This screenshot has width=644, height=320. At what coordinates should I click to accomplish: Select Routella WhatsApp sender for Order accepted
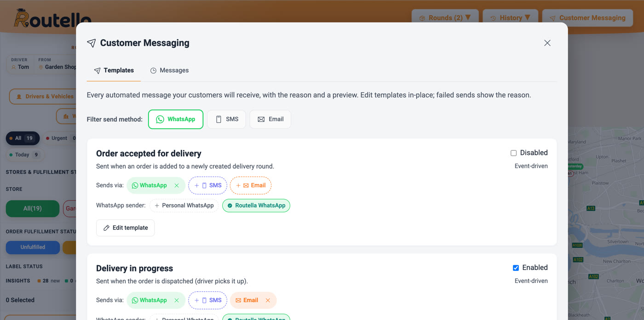pyautogui.click(x=256, y=206)
